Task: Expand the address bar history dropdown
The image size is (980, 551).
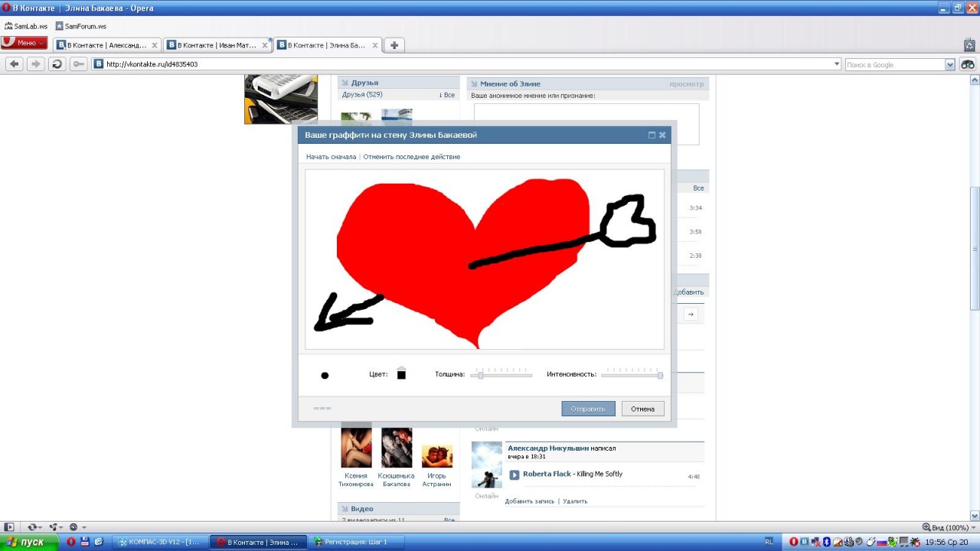Action: click(x=836, y=64)
